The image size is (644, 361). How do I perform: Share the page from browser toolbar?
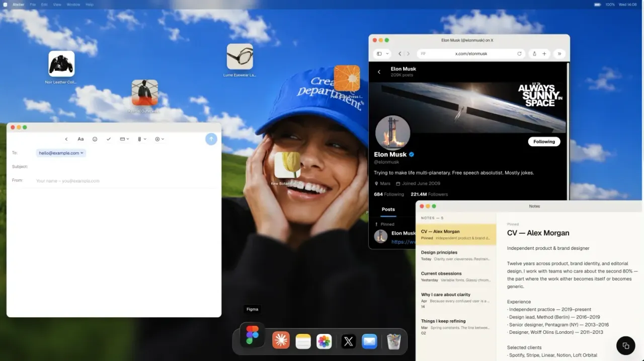[534, 54]
